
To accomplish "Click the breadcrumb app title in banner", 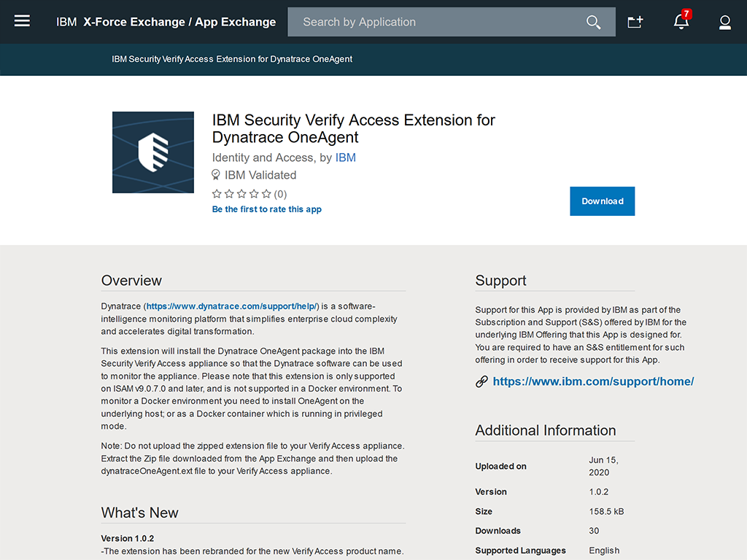I will pos(232,59).
